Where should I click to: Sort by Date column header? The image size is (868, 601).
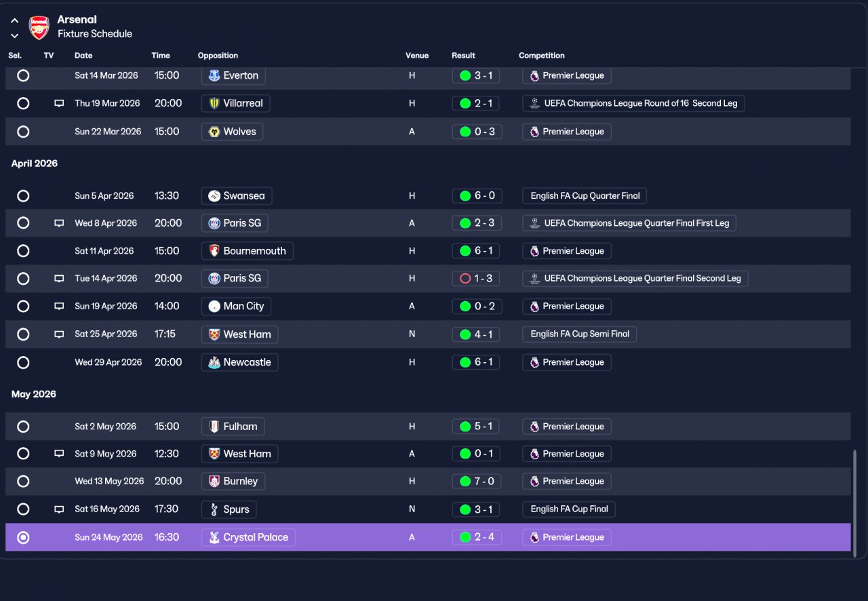(x=83, y=56)
